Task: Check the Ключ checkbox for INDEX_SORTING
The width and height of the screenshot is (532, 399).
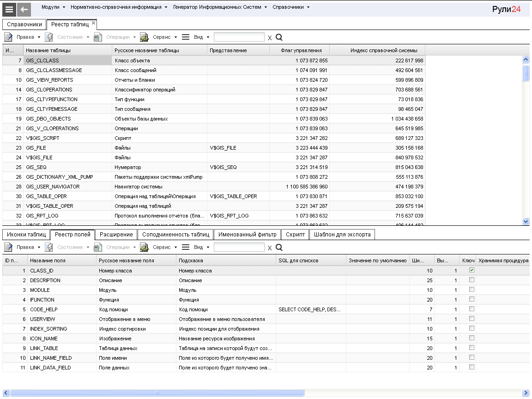Action: 472,328
